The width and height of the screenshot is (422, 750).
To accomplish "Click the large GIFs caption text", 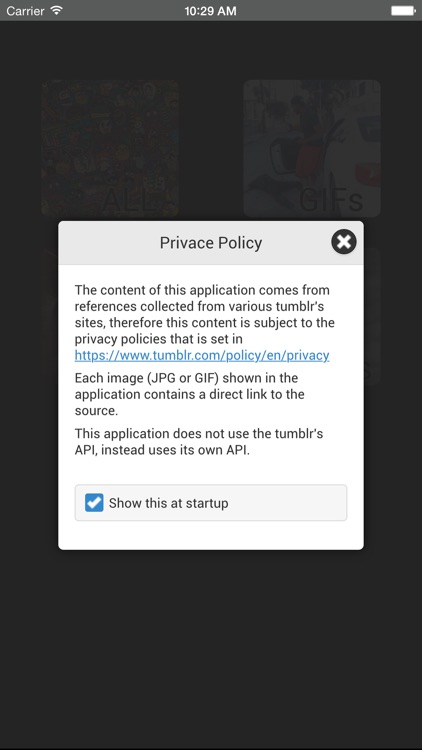I will tap(331, 200).
